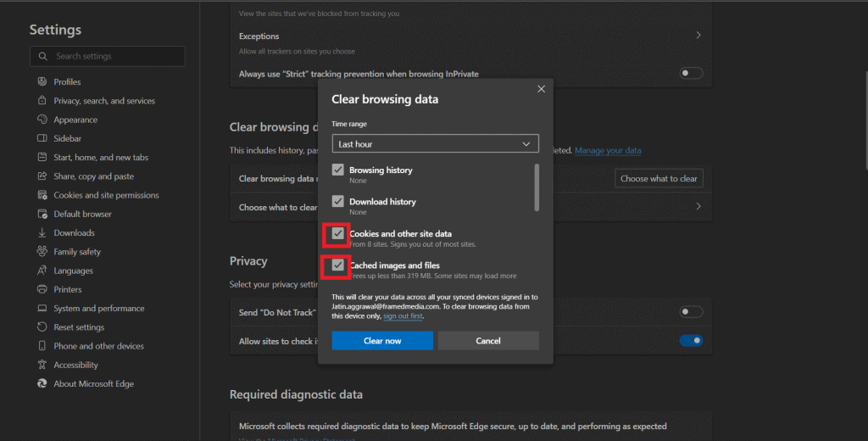
Task: Toggle Cookies and other site data checkbox
Action: click(x=337, y=233)
